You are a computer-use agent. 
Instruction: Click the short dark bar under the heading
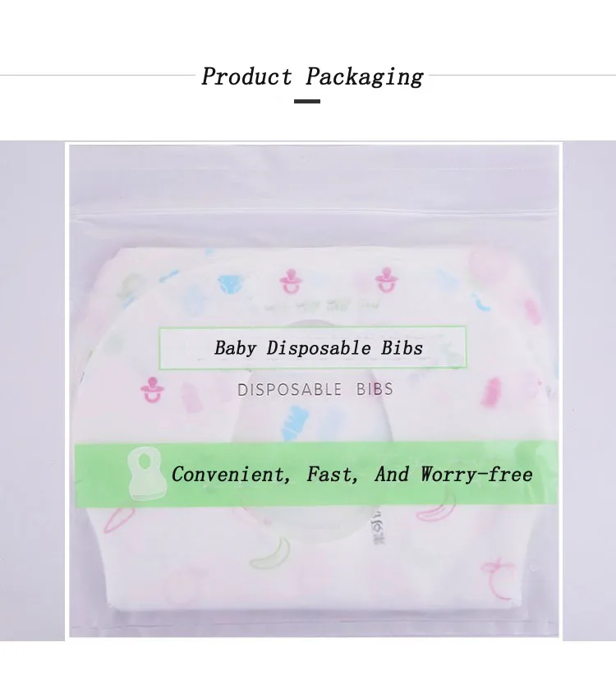(x=307, y=101)
